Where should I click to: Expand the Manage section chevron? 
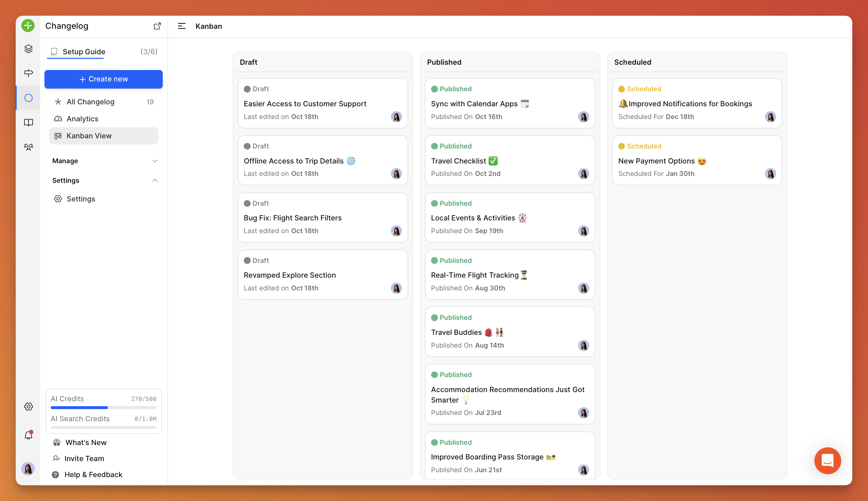click(155, 161)
